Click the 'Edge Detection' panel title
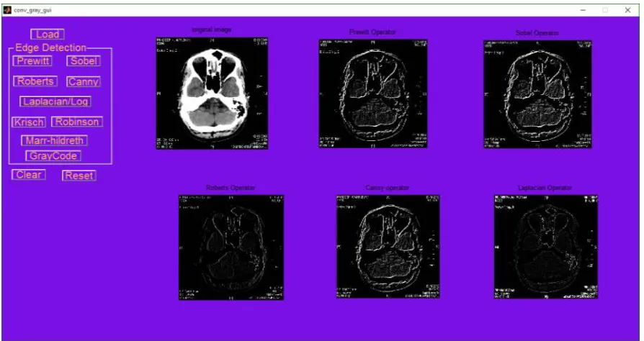 point(50,47)
